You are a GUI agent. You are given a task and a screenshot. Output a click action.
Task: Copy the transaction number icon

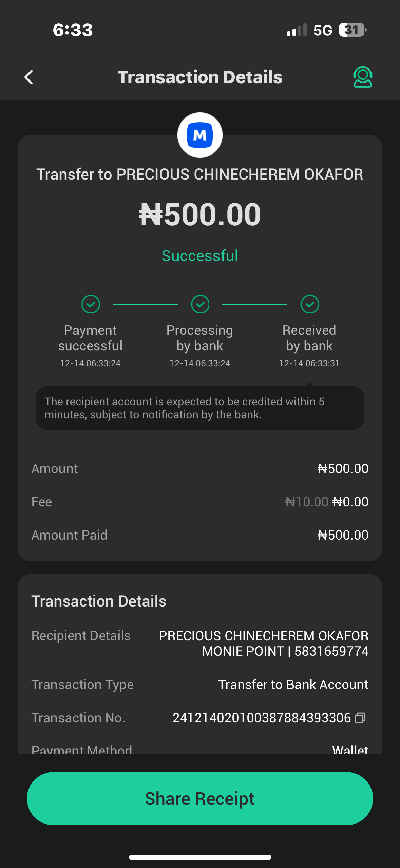pos(360,718)
